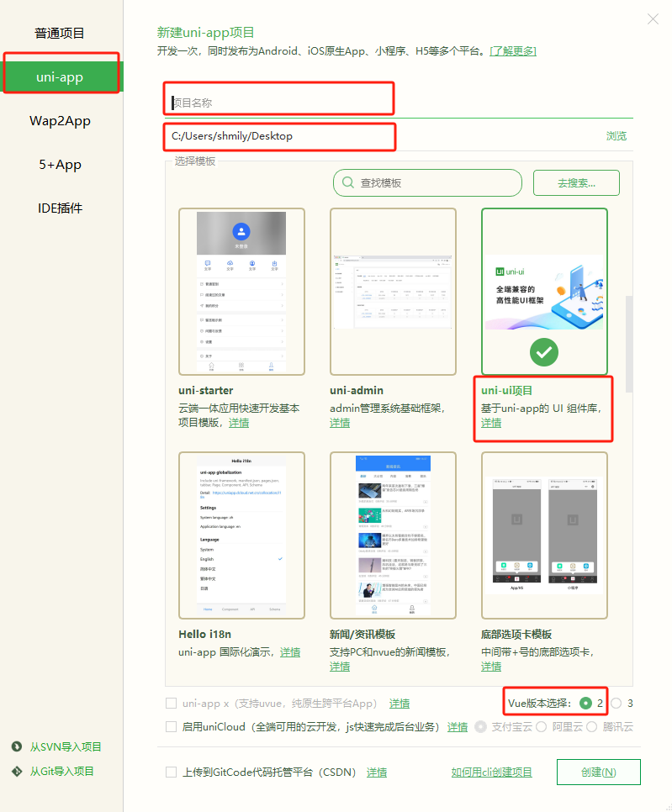Select Vue version 2 radio button
This screenshot has height=812, width=672.
585,704
